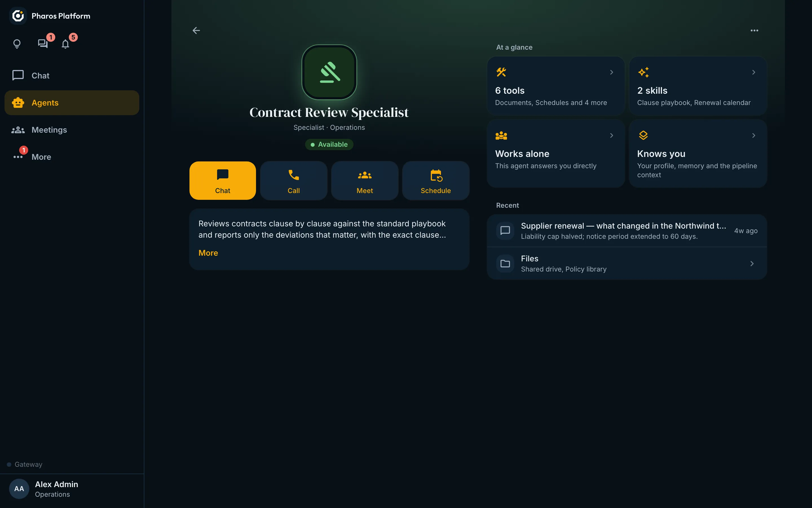The image size is (812, 508).
Task: Open Meetings in the sidebar
Action: point(72,130)
